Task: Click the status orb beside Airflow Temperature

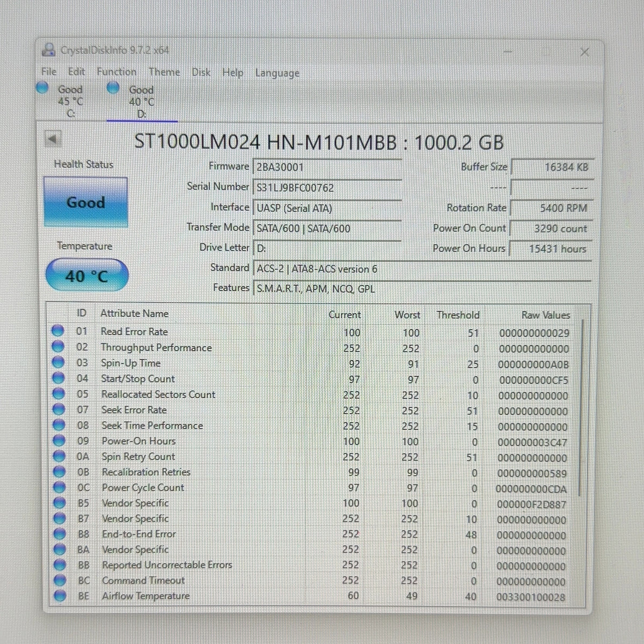Action: (x=60, y=596)
